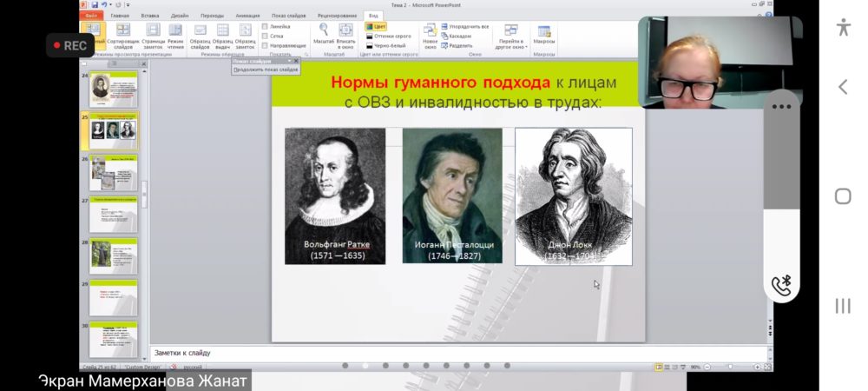This screenshot has height=391, width=868.
Task: Select slide 30 thumbnail
Action: (114, 340)
